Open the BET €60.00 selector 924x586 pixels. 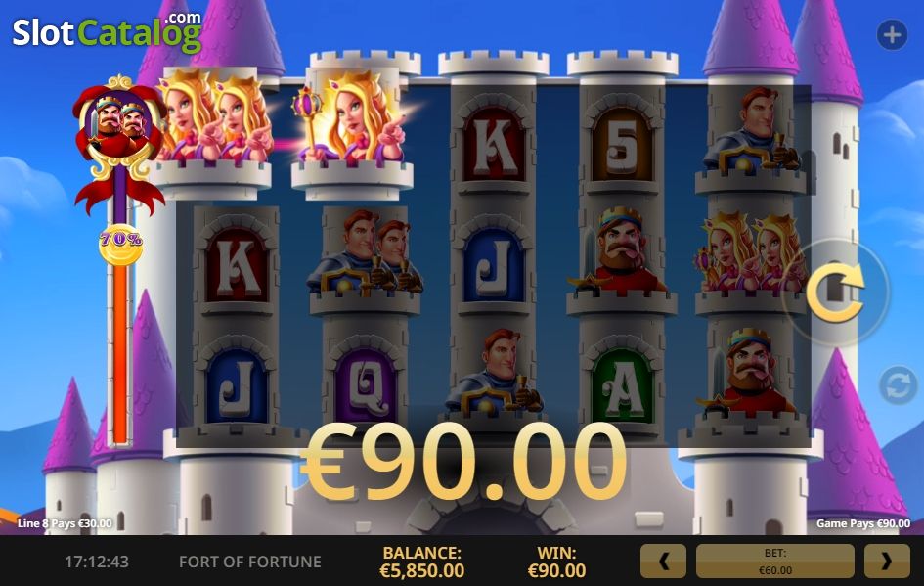click(775, 562)
